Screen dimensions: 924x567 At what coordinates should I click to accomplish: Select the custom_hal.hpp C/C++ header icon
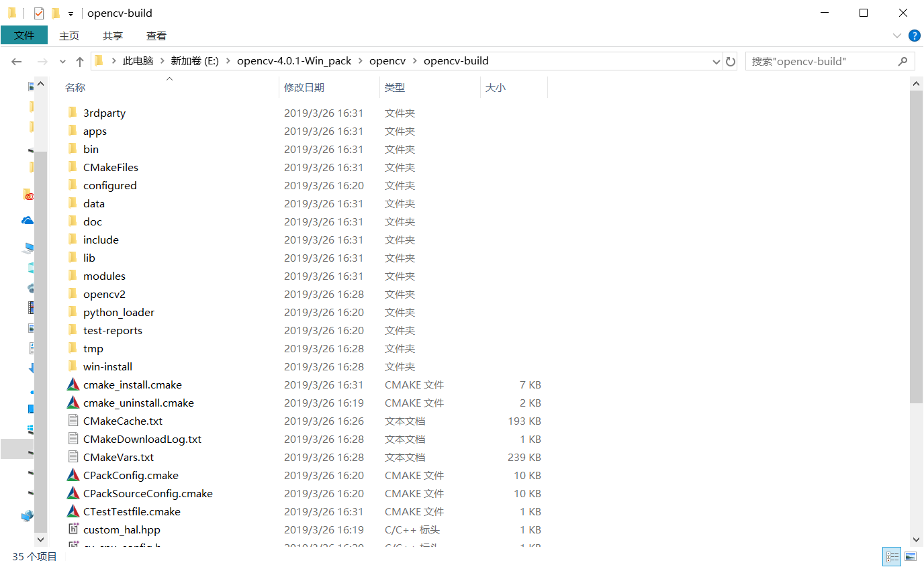coord(73,529)
